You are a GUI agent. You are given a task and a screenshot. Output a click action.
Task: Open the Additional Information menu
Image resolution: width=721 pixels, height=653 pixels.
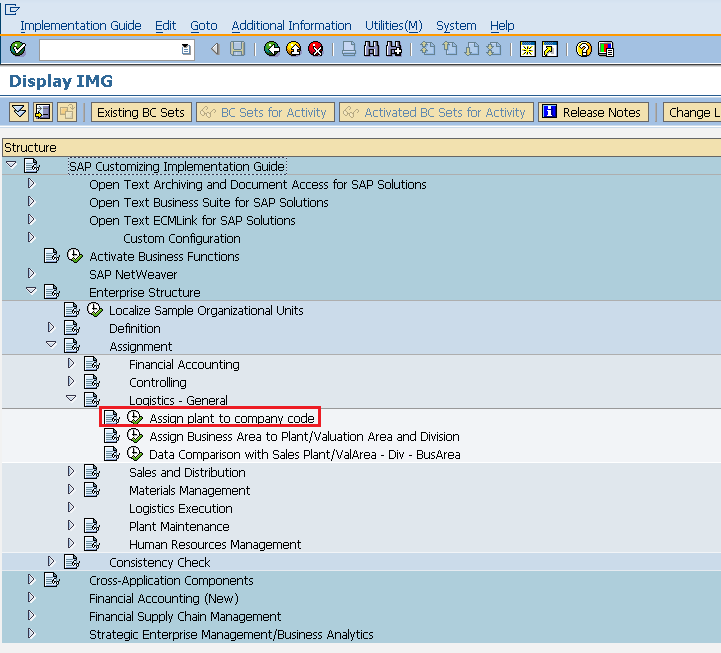click(292, 26)
